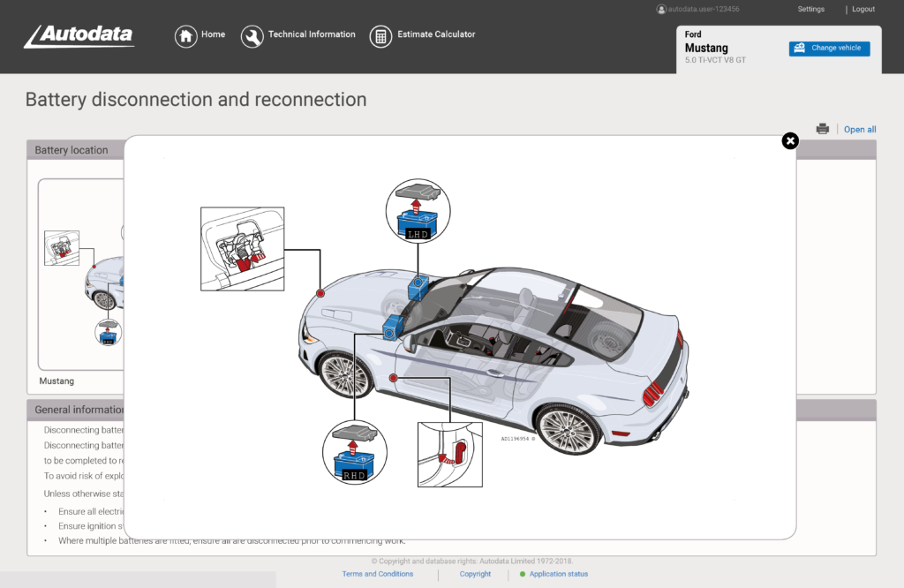Screen dimensions: 904x588
Task: Open the Settings menu
Action: coord(810,9)
